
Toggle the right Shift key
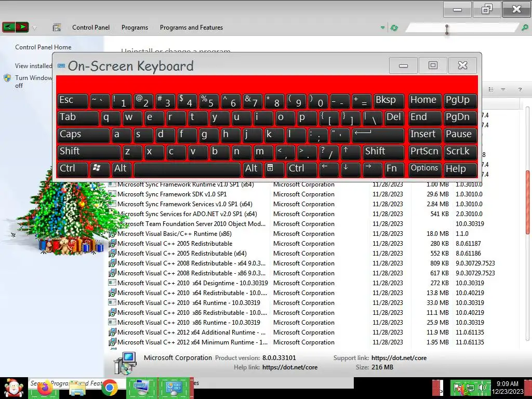pos(383,152)
